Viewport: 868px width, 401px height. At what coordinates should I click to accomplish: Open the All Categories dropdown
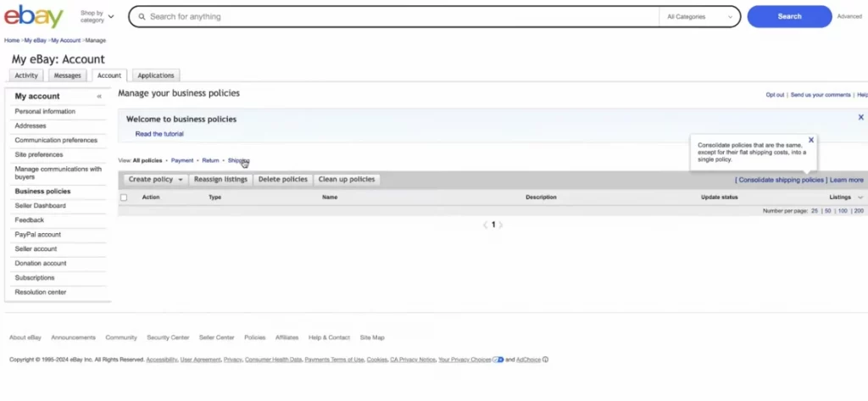click(x=699, y=17)
